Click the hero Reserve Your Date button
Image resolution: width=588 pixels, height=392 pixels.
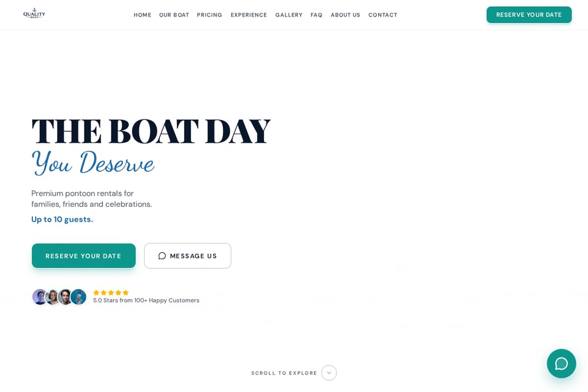(x=83, y=256)
